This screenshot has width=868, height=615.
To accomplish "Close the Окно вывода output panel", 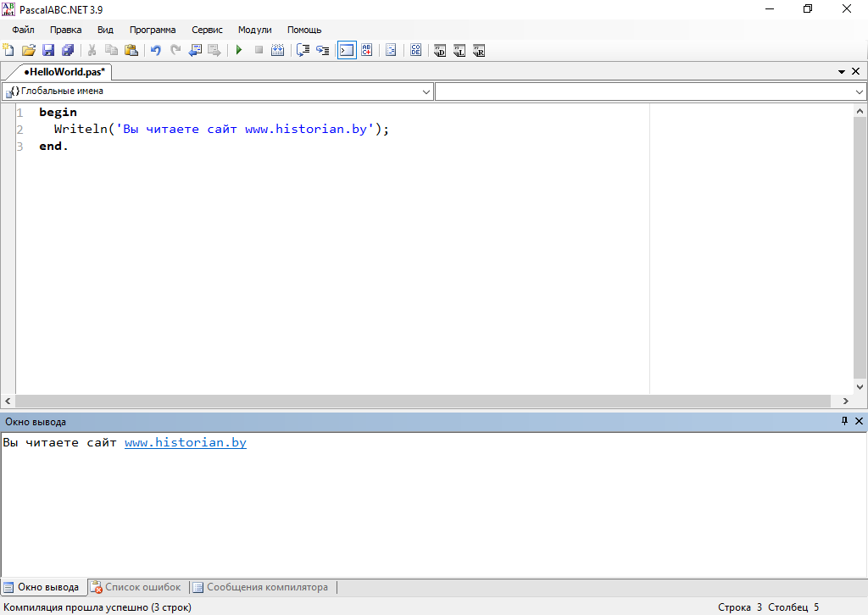I will coord(859,421).
